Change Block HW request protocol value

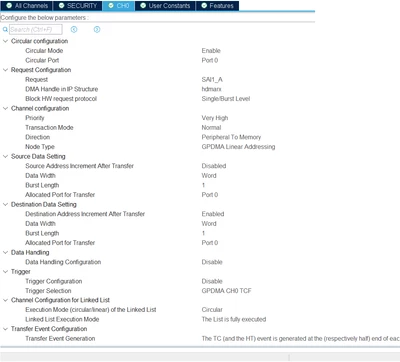coord(226,99)
